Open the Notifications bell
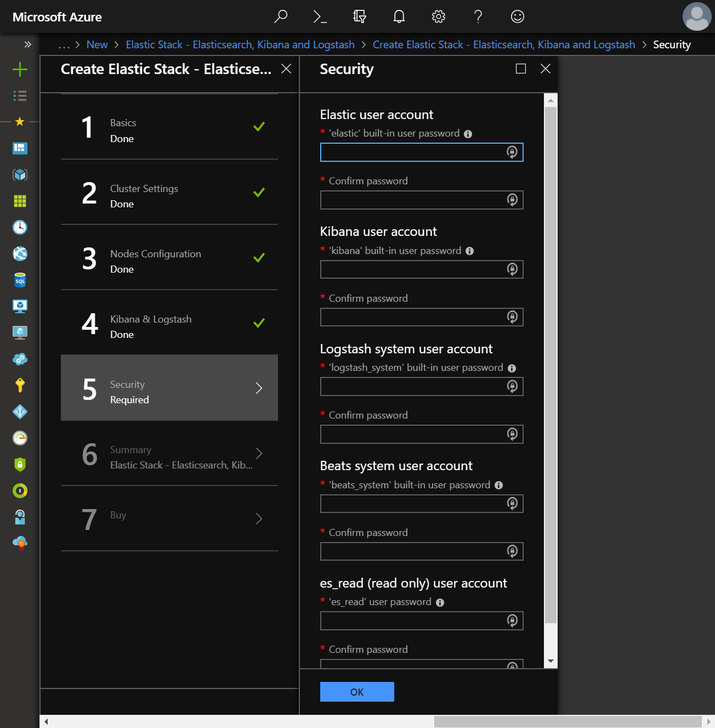The image size is (715, 728). click(x=399, y=16)
